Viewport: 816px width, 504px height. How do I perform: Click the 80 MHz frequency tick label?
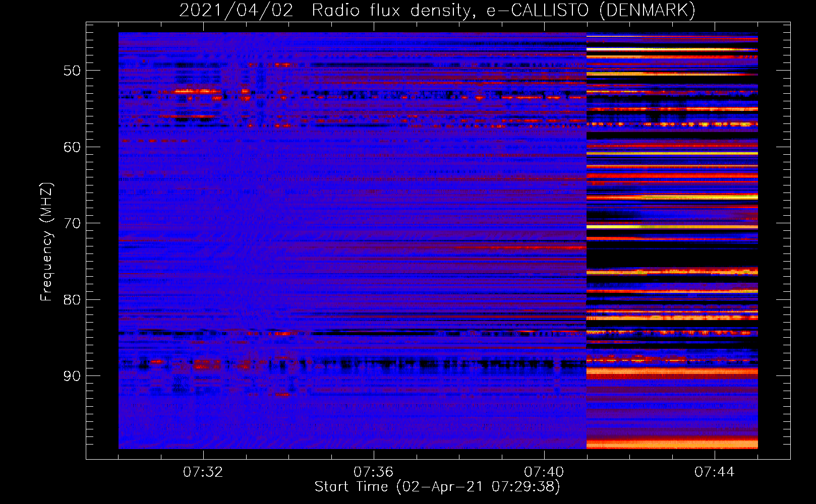coord(72,300)
